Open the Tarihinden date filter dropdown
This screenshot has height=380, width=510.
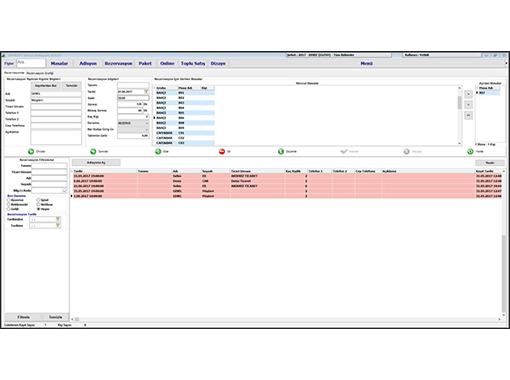click(x=58, y=219)
